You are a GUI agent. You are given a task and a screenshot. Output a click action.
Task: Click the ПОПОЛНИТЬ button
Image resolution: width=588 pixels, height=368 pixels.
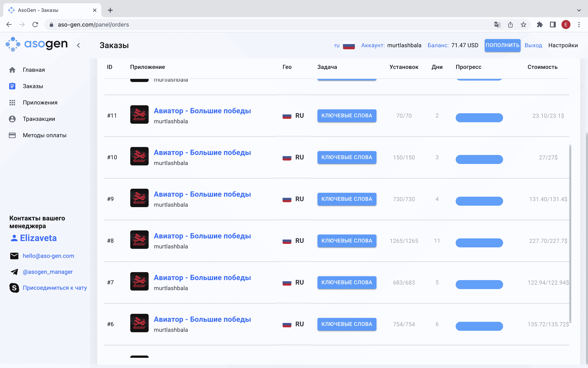[x=502, y=45]
